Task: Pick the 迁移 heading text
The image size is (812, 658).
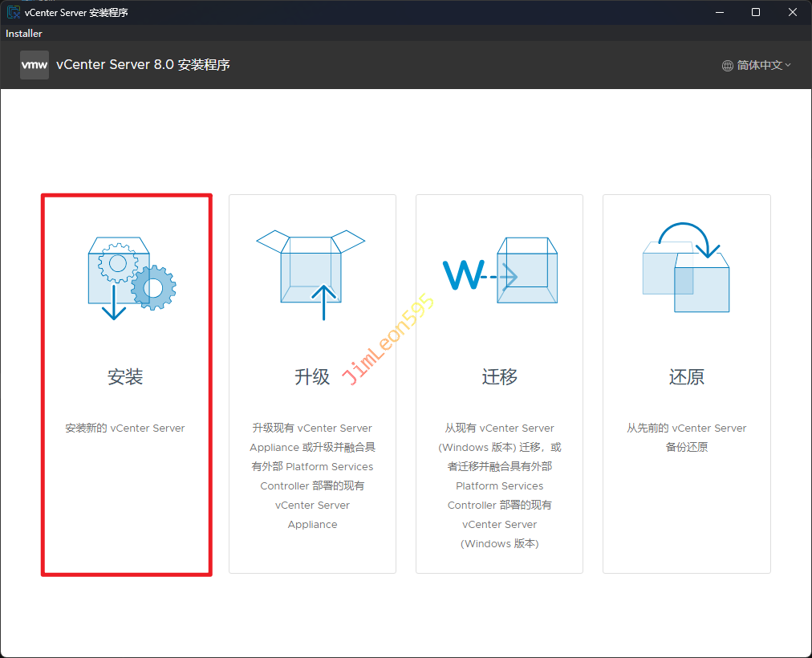Action: click(x=499, y=376)
